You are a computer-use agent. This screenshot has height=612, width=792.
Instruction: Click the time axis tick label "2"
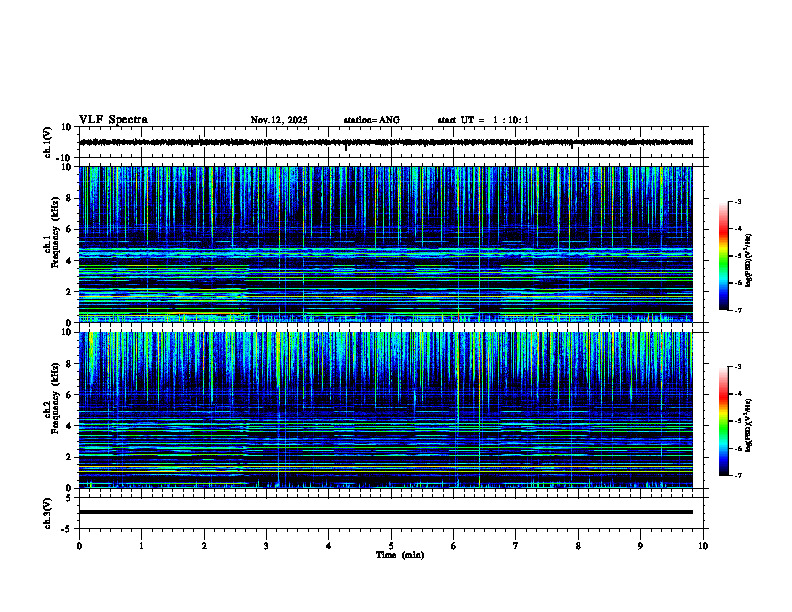[x=204, y=546]
